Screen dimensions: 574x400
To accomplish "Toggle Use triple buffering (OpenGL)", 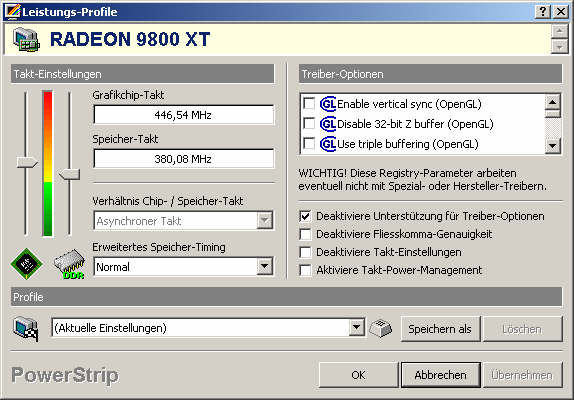I will [x=309, y=143].
